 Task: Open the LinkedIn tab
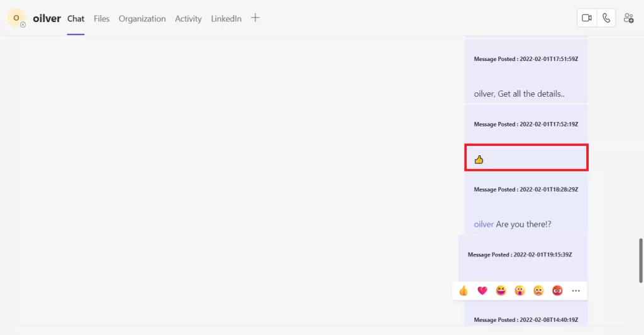click(226, 18)
